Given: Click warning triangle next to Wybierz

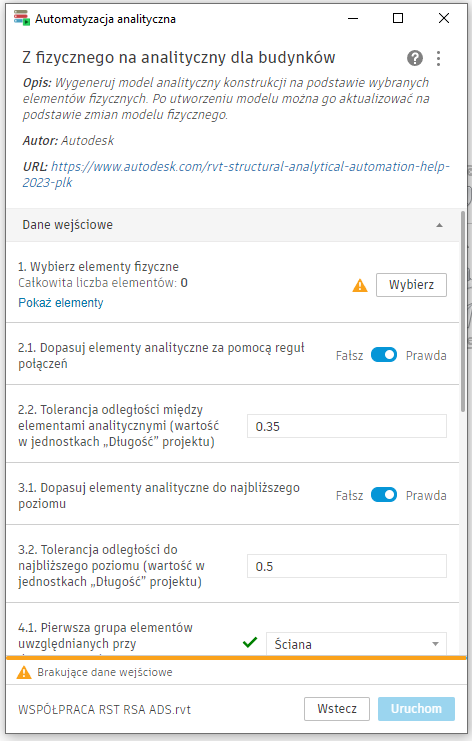Looking at the screenshot, I should [x=360, y=285].
